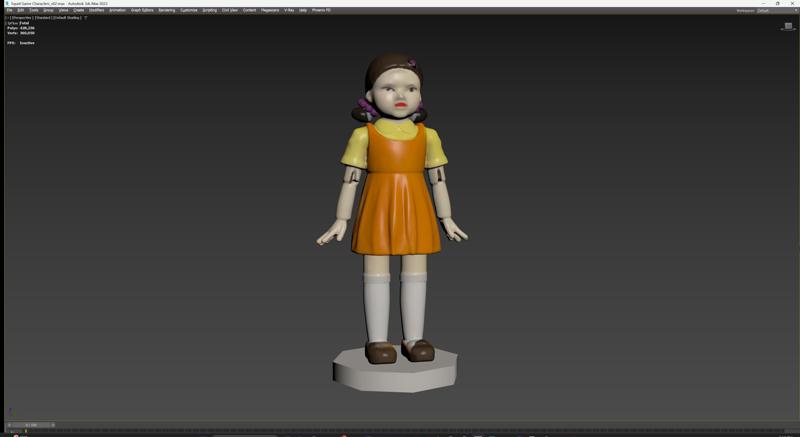The image size is (800, 437).
Task: Click the Standard viewport shading label
Action: tap(43, 18)
